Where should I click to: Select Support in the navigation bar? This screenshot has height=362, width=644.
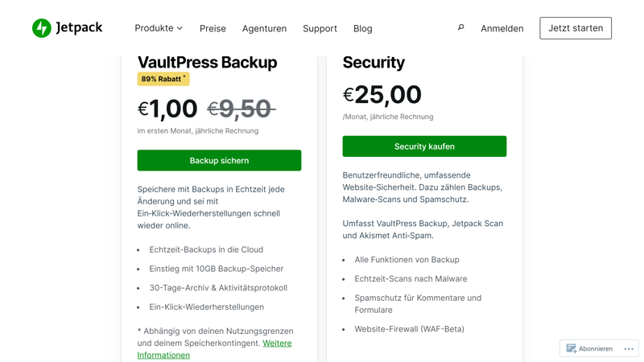tap(320, 28)
